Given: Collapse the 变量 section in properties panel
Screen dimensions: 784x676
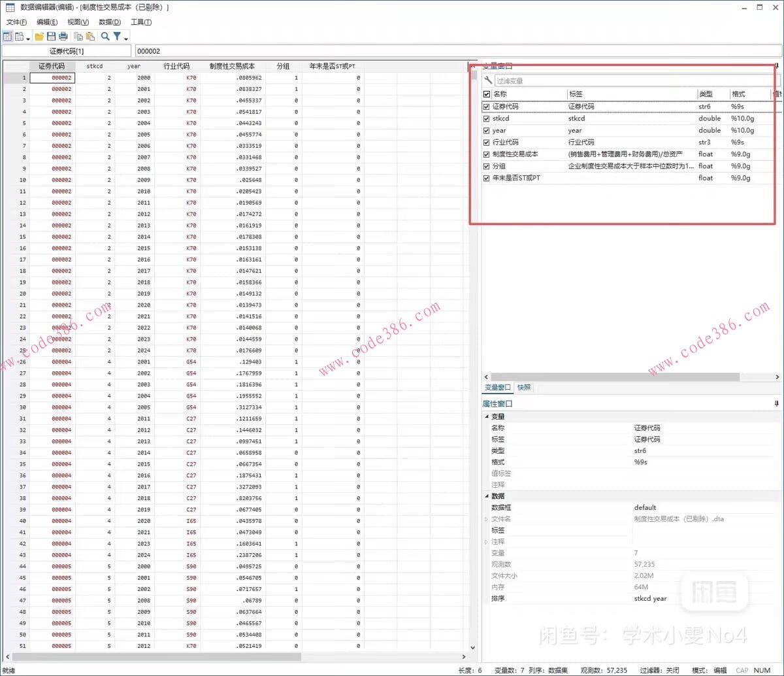Looking at the screenshot, I should (486, 416).
